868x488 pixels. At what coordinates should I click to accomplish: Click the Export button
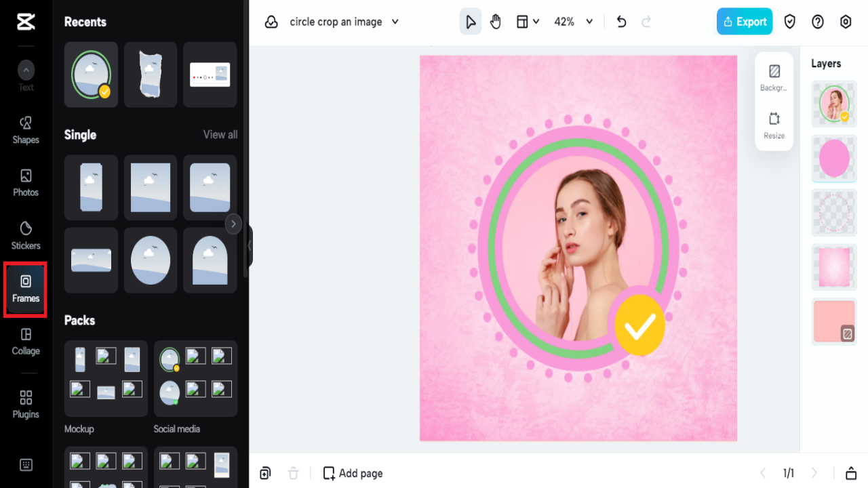pyautogui.click(x=745, y=22)
